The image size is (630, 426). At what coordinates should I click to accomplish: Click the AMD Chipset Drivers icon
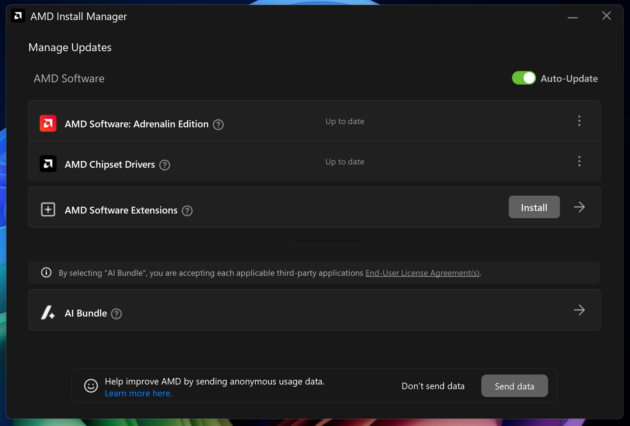pos(48,164)
